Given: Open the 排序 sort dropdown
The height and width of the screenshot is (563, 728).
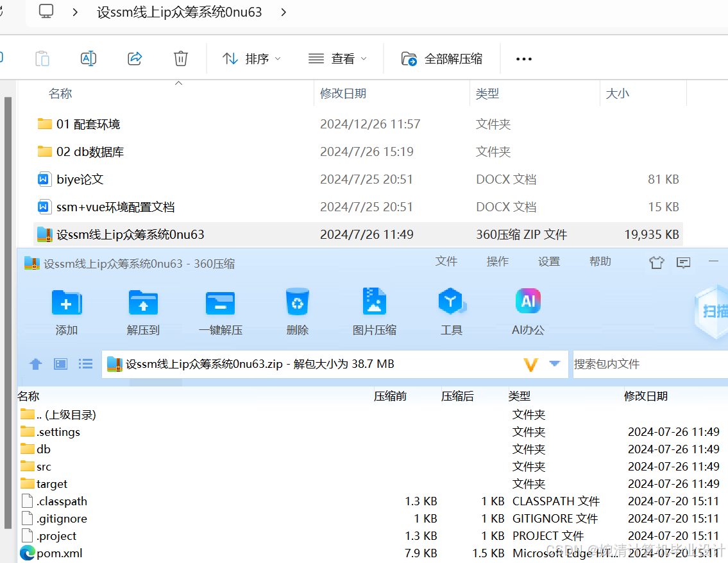Looking at the screenshot, I should (251, 59).
